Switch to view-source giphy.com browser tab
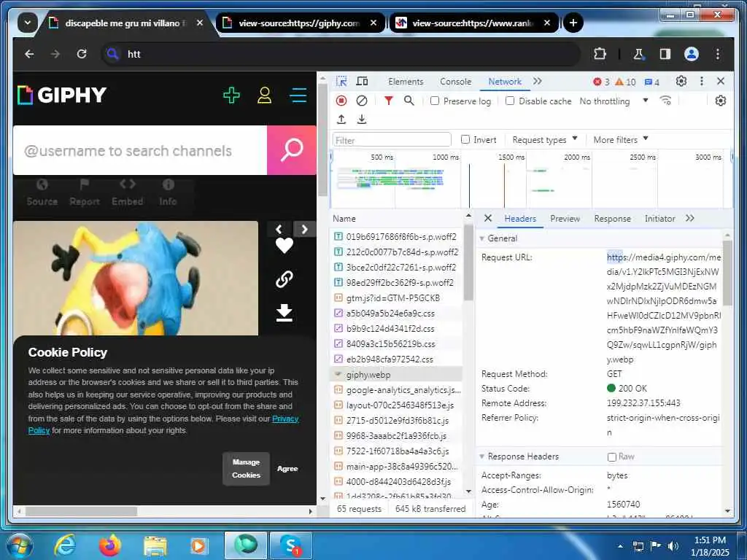Screen dimensions: 747x560 click(299, 23)
